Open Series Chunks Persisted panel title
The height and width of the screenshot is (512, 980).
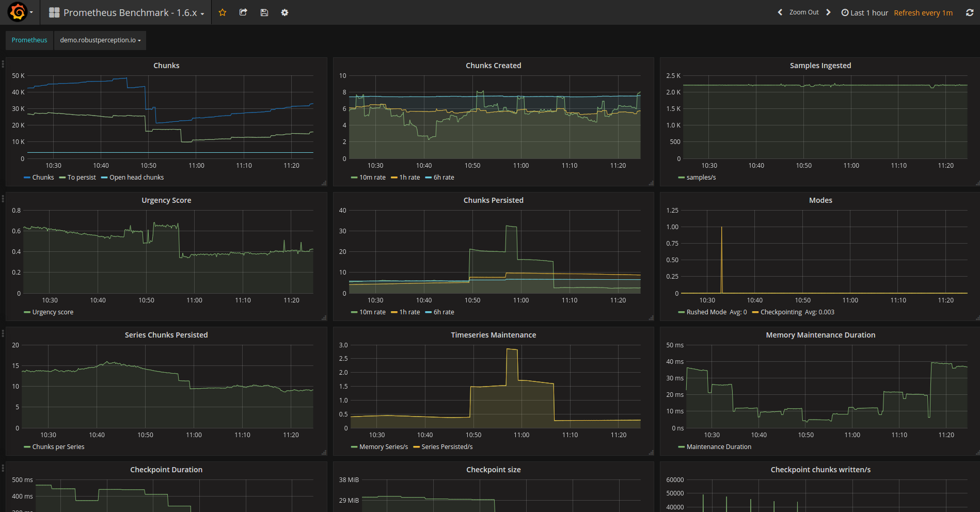[x=166, y=335]
